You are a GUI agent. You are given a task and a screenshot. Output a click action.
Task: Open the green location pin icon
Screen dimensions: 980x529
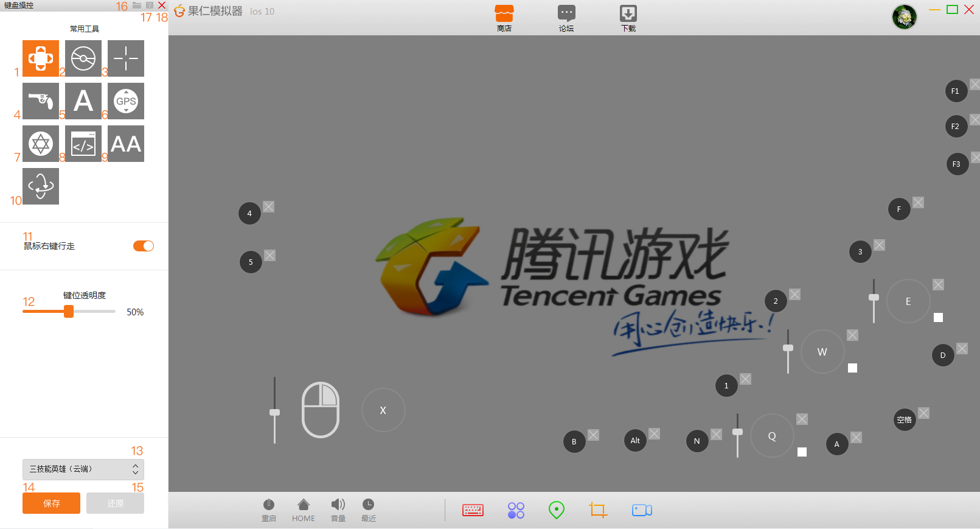tap(557, 510)
